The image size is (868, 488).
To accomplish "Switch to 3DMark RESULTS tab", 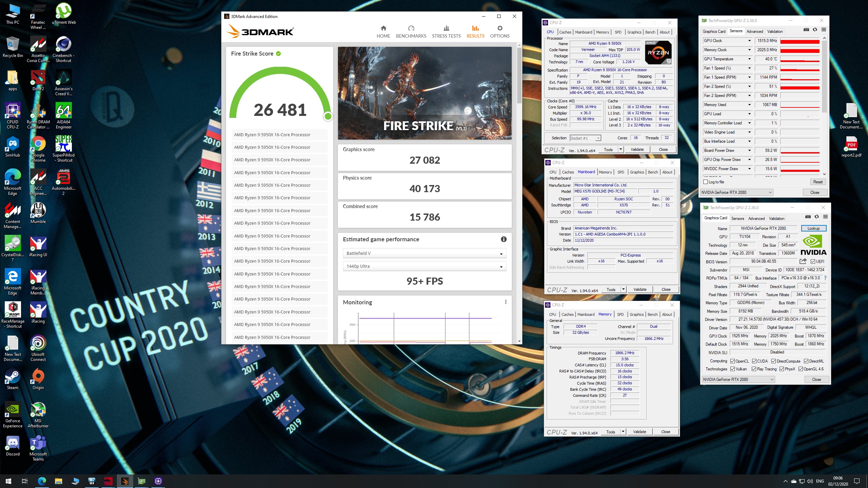I will pyautogui.click(x=475, y=32).
